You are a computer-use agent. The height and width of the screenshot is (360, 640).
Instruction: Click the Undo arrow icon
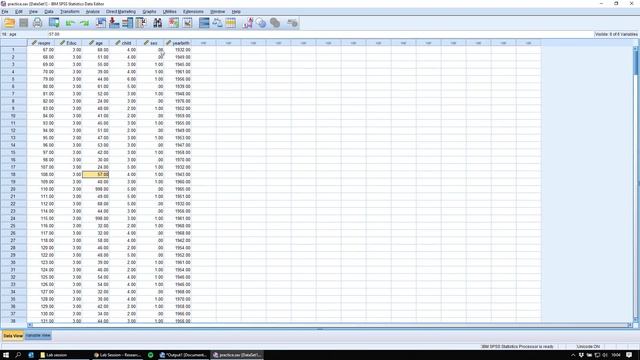click(70, 23)
